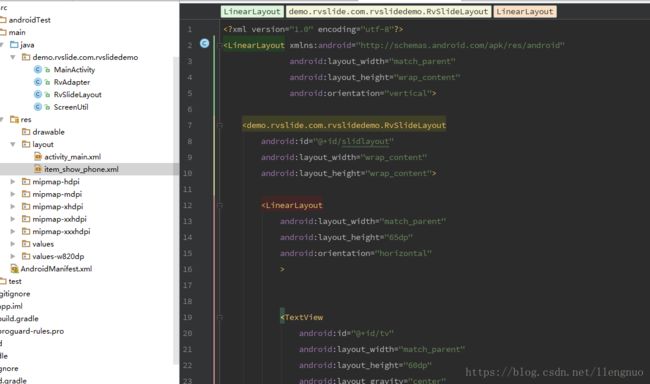Click the "horizontal" orientation value
The width and height of the screenshot is (650, 384).
click(x=403, y=253)
